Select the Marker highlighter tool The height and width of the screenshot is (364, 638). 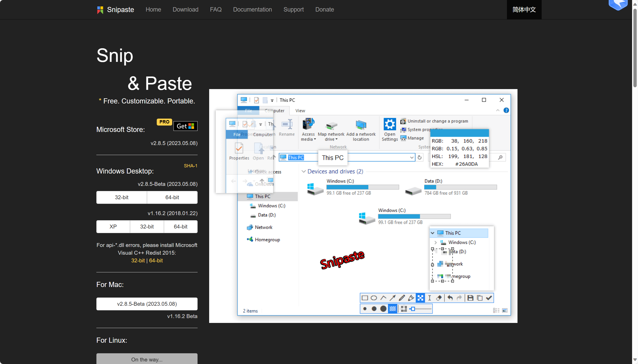coord(411,298)
